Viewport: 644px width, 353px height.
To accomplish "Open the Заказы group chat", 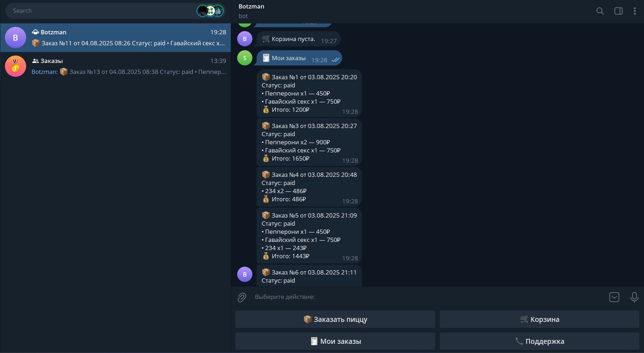I will pyautogui.click(x=116, y=66).
